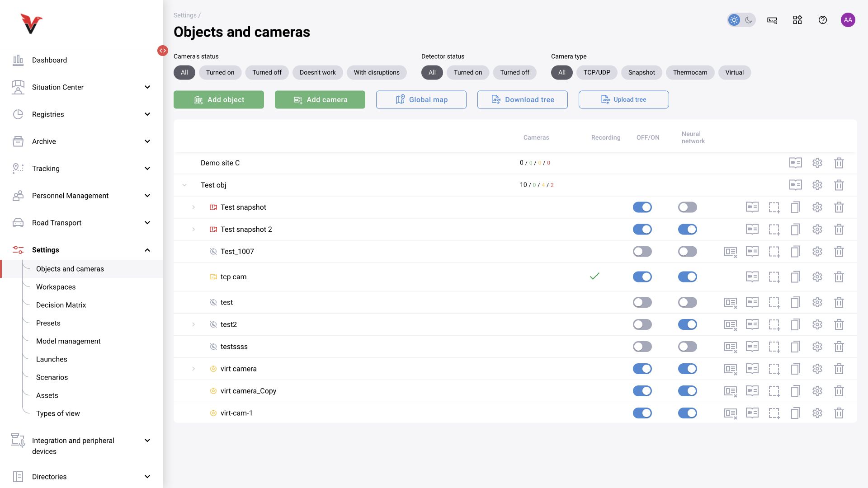Delete the virt-cam-1 camera
This screenshot has height=488, width=868.
click(x=839, y=413)
